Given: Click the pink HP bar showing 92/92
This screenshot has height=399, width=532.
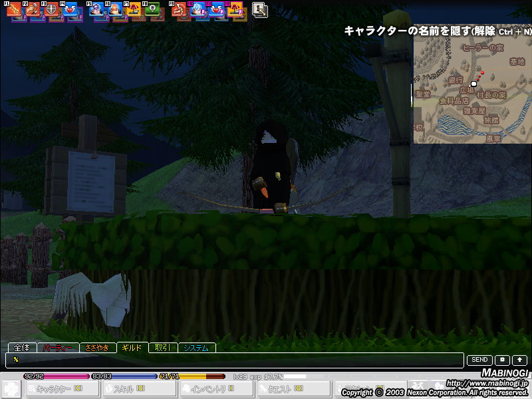Looking at the screenshot, I should pyautogui.click(x=57, y=376).
